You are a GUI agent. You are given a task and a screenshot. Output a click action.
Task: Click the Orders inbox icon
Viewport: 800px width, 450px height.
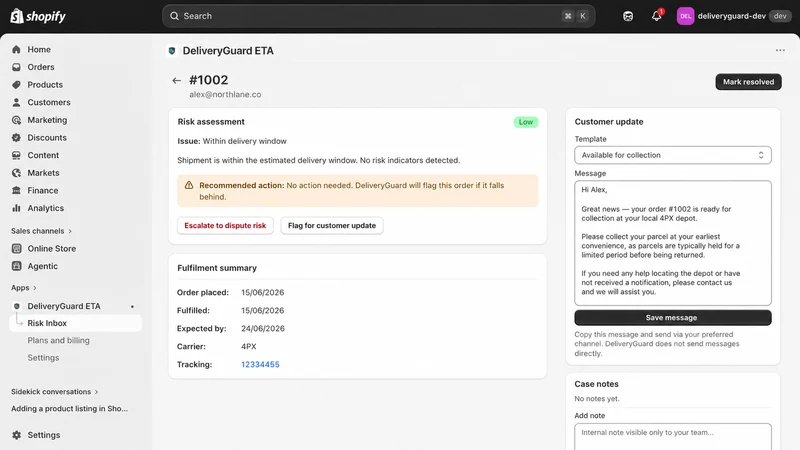click(x=16, y=67)
